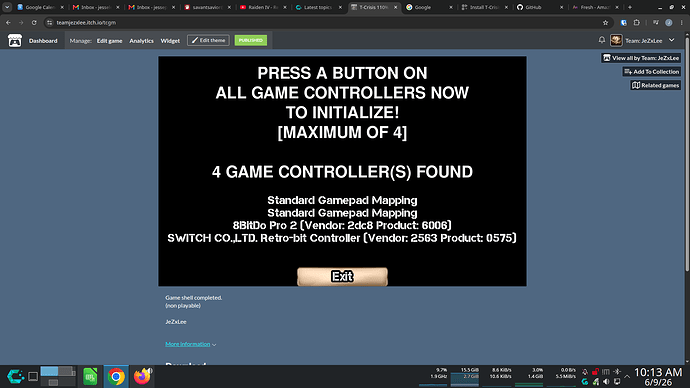690x388 pixels.
Task: Reload the page
Action: point(34,22)
